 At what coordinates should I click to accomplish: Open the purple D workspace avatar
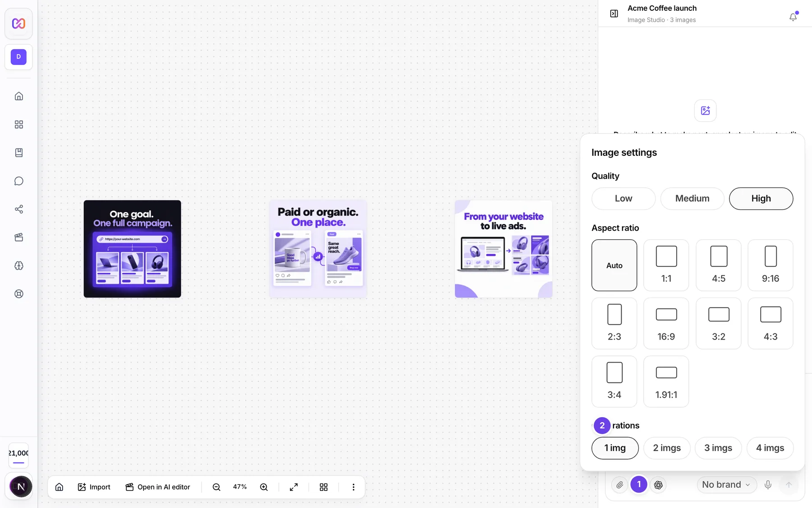[18, 57]
